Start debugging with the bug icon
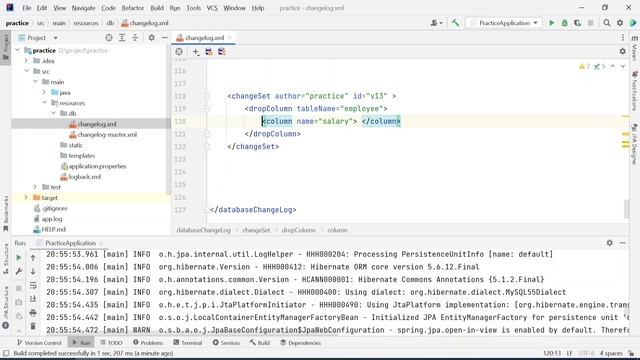 click(x=564, y=23)
